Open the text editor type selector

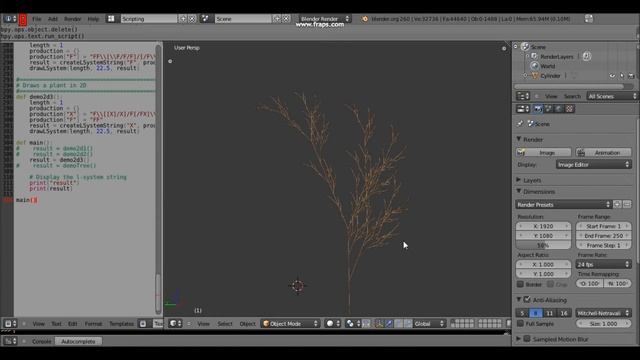10,324
